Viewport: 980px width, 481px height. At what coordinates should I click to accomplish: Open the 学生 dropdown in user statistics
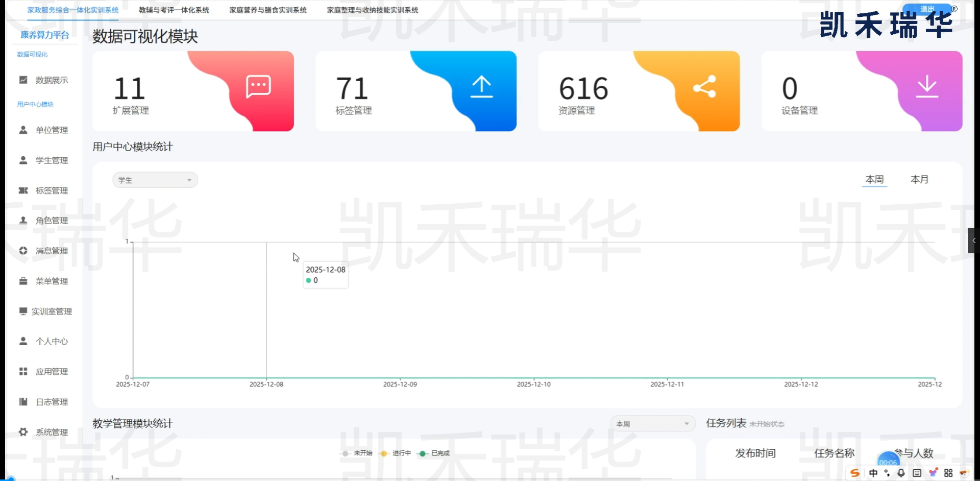(x=155, y=180)
